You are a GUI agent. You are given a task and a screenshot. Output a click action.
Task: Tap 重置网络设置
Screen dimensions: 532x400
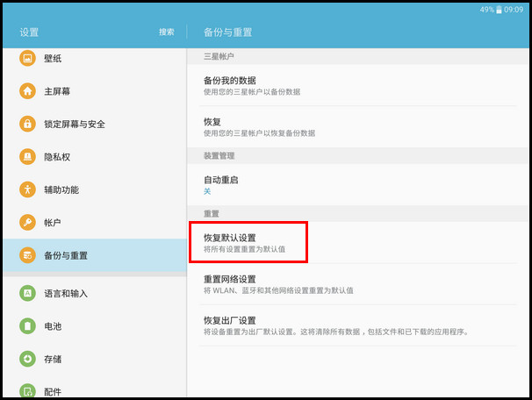pos(358,284)
